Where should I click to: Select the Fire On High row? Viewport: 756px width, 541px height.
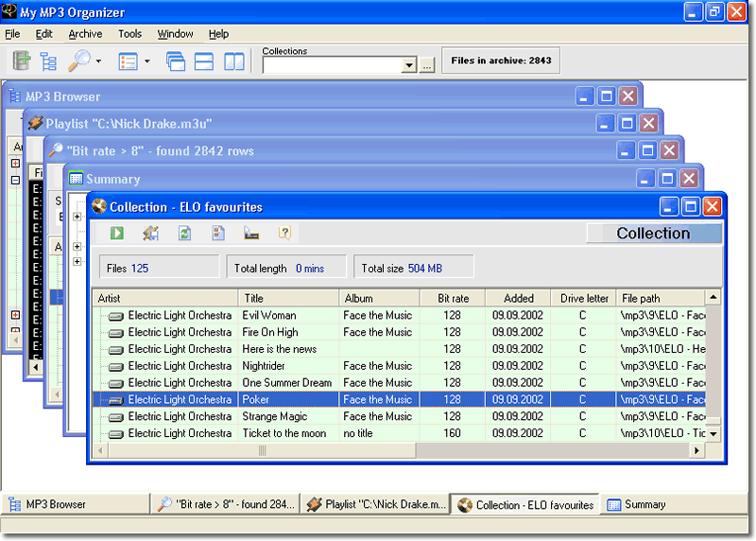point(399,332)
